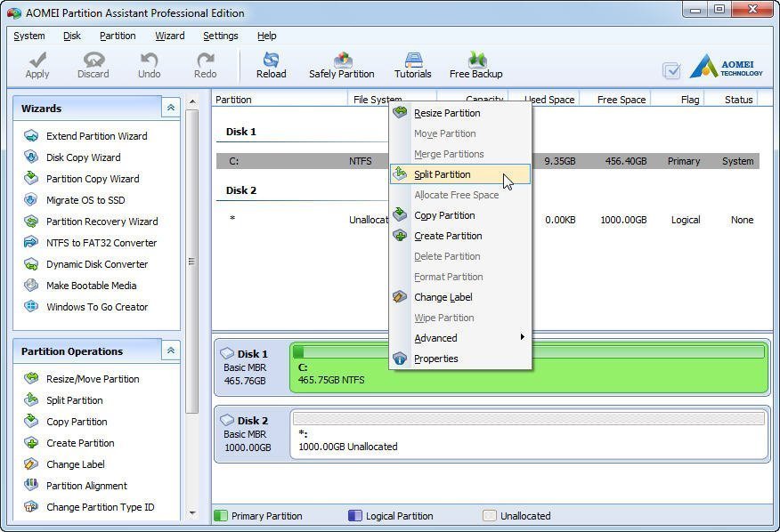The image size is (780, 532).
Task: Open the Partition Copy Wizard
Action: [93, 179]
